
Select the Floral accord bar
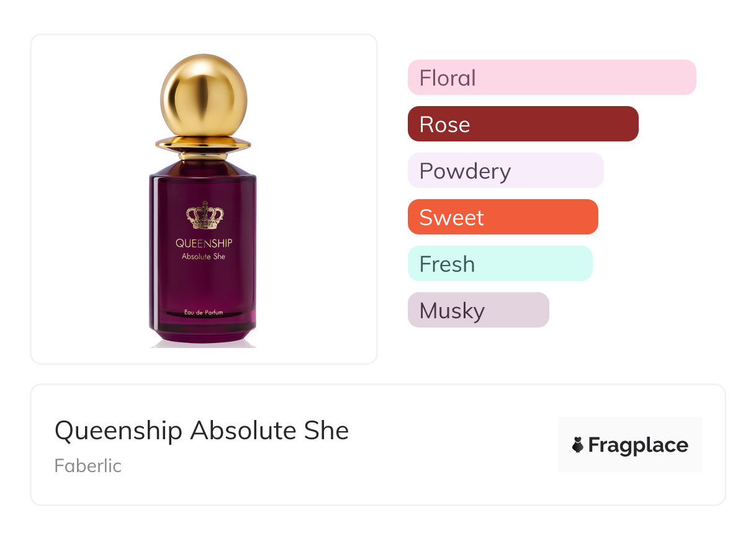551,78
